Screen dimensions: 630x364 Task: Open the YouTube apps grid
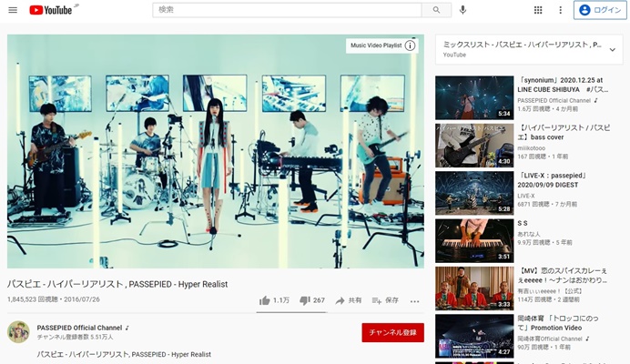tap(538, 10)
